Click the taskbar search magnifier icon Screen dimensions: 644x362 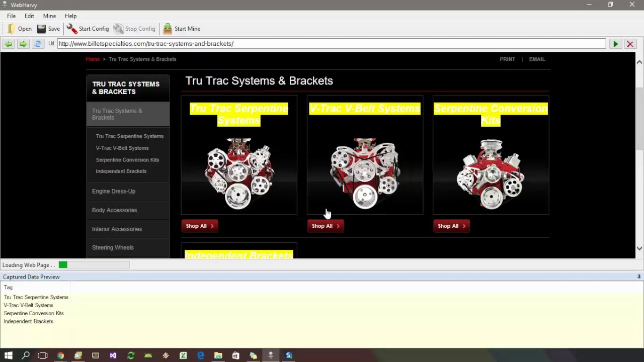tap(26, 355)
